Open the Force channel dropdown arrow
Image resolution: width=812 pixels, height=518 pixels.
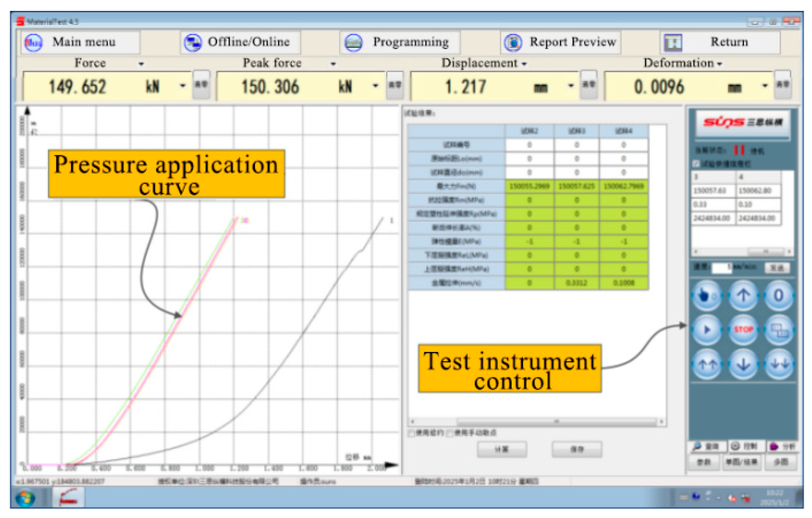tap(141, 64)
